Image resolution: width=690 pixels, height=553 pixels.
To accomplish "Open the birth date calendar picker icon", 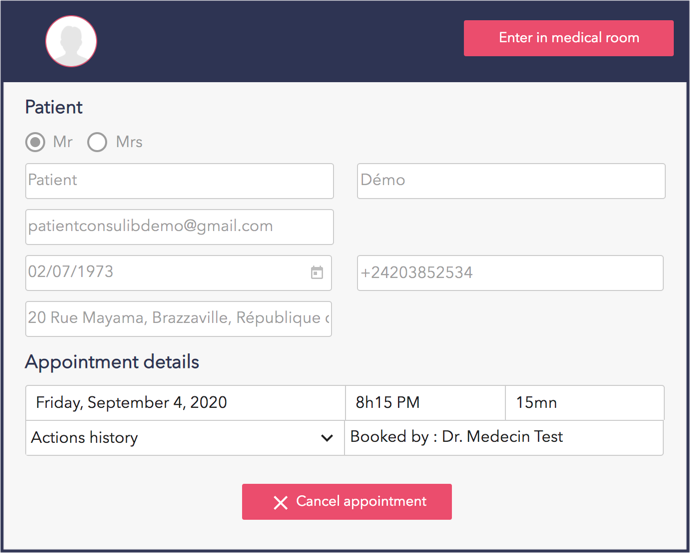I will (x=317, y=272).
